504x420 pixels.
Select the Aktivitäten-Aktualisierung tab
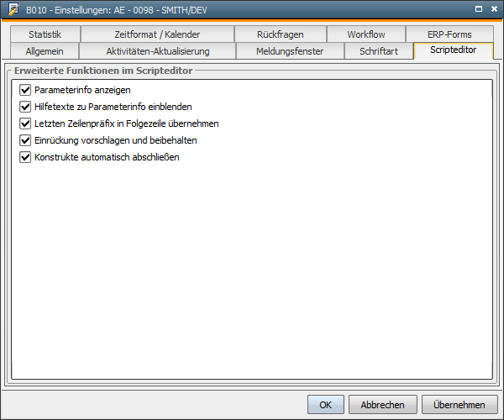pos(157,51)
